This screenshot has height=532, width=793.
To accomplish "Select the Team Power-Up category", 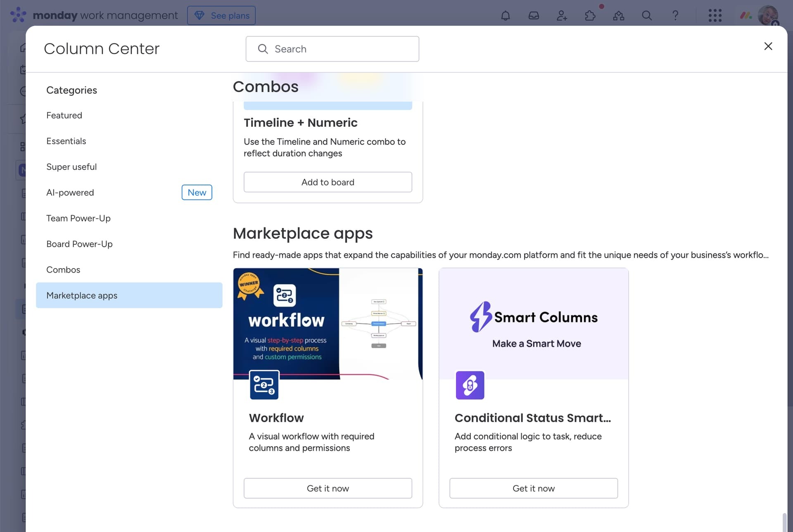I will 129,218.
